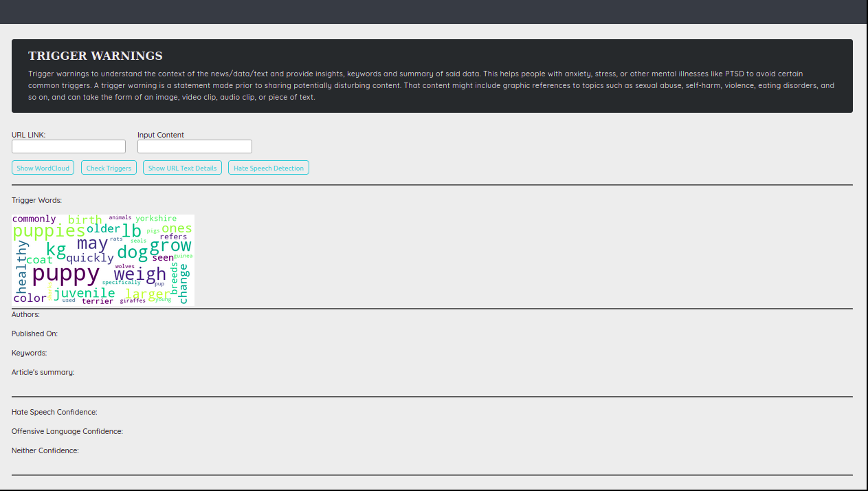Run Hate Speech Detection

point(268,167)
